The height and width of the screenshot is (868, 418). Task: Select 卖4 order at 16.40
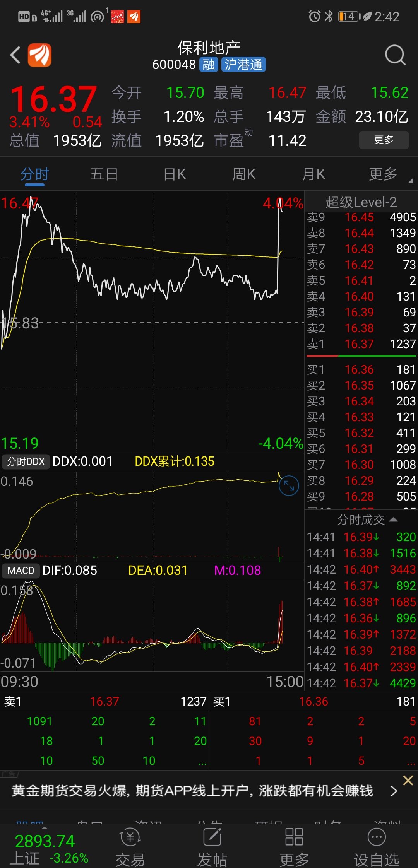point(361,297)
